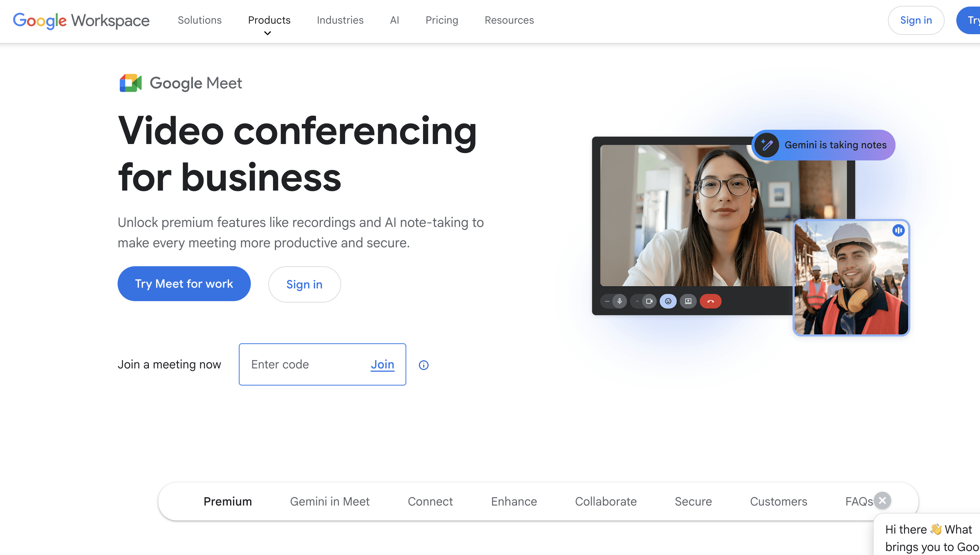Image resolution: width=980 pixels, height=555 pixels.
Task: Pause the construction worker video thumbnail
Action: pyautogui.click(x=899, y=230)
